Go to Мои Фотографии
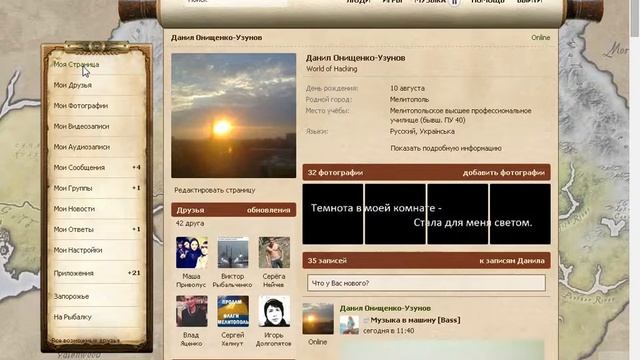Screen dimensions: 640x360 (81, 106)
